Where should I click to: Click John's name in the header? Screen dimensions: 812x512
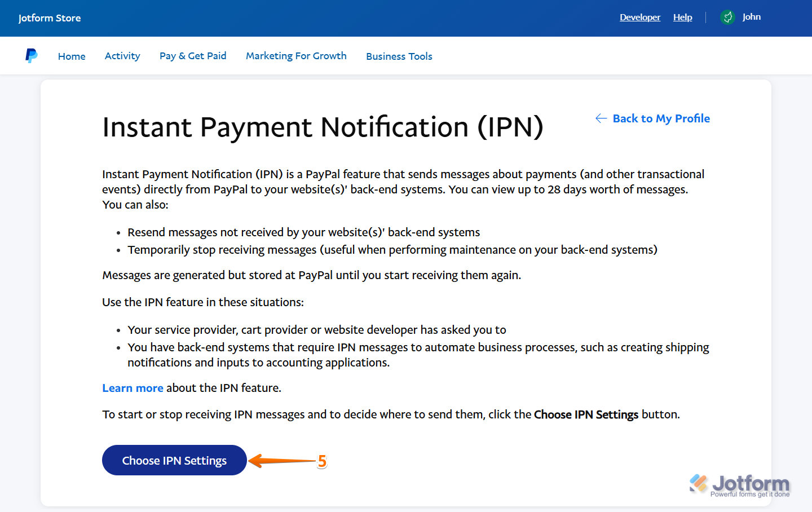coord(752,16)
